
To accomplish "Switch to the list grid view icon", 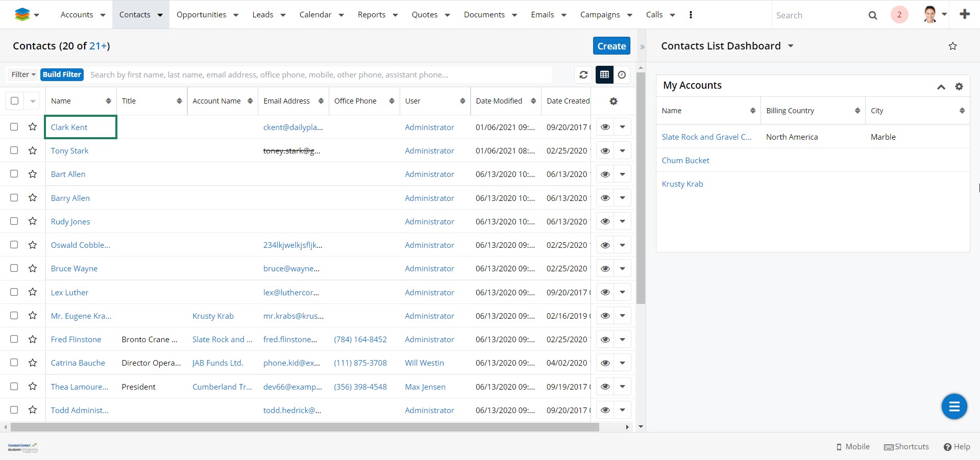I will [x=604, y=74].
